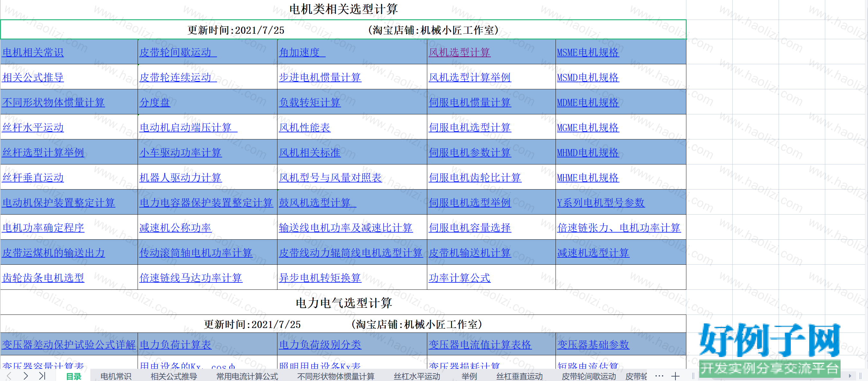Go to next sheet tab arrow
The image size is (868, 381).
26,376
